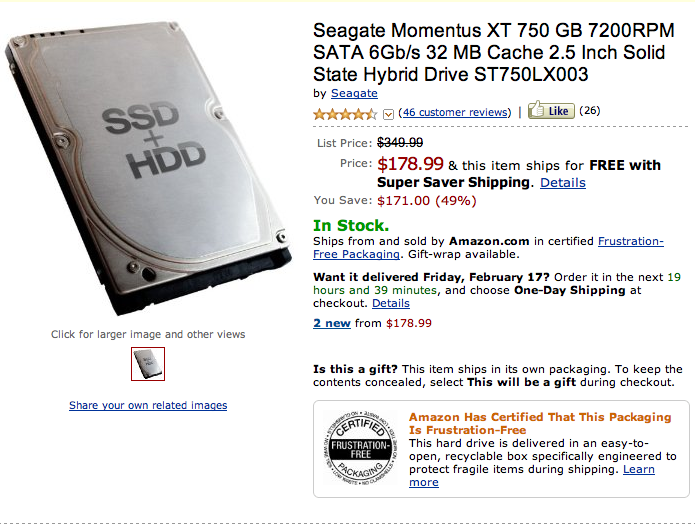The width and height of the screenshot is (695, 524).
Task: View the 2 new offers link
Action: [x=332, y=323]
